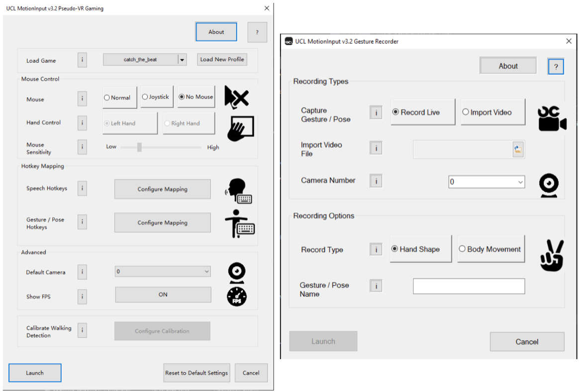The image size is (579, 392).
Task: Click the Mouse Sensitivity slider handle
Action: [x=139, y=147]
